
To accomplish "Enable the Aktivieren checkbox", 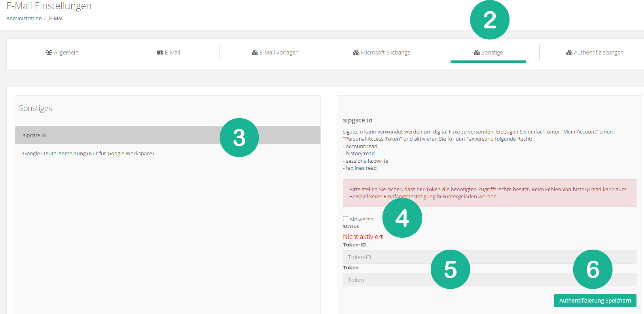I will [345, 219].
